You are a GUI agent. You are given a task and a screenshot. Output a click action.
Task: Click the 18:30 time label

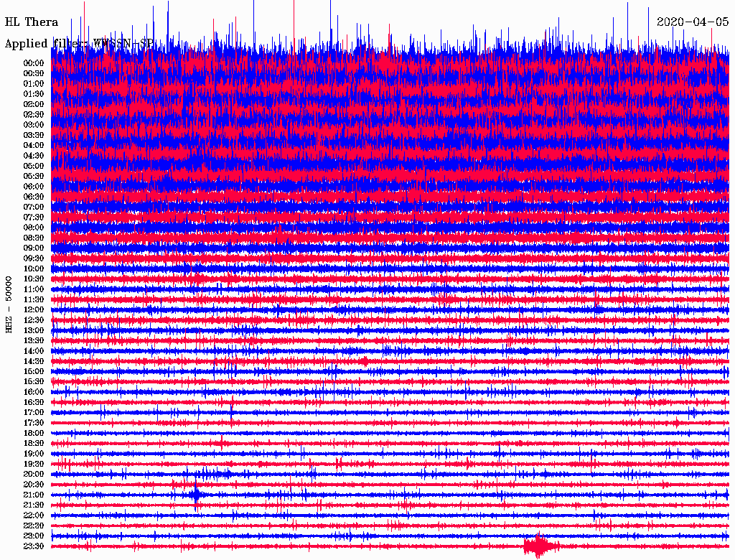[34, 443]
